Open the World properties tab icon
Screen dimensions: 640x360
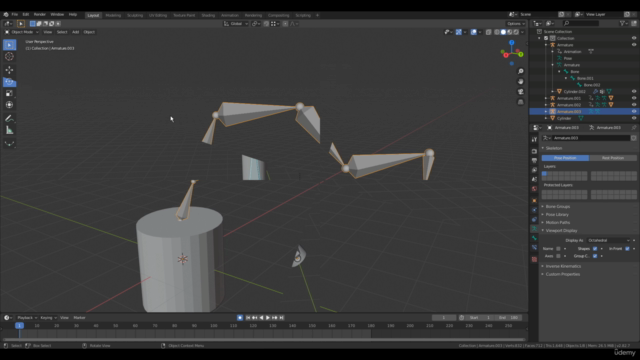[534, 189]
